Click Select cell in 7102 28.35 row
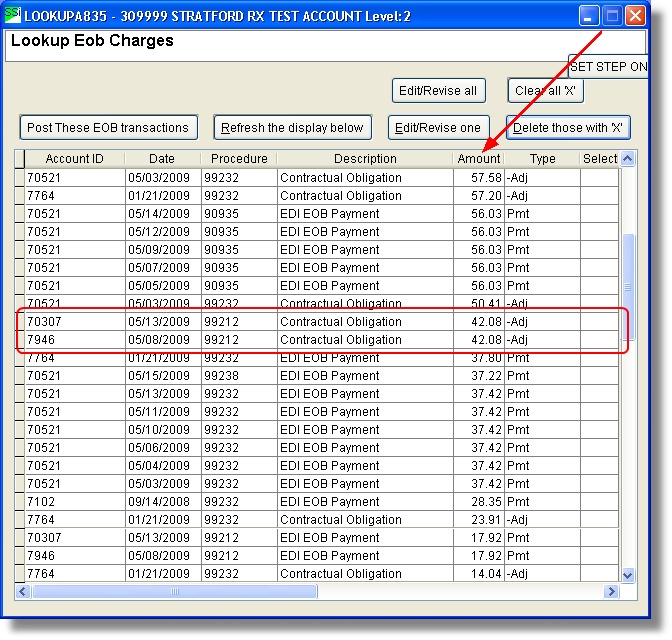 point(600,502)
